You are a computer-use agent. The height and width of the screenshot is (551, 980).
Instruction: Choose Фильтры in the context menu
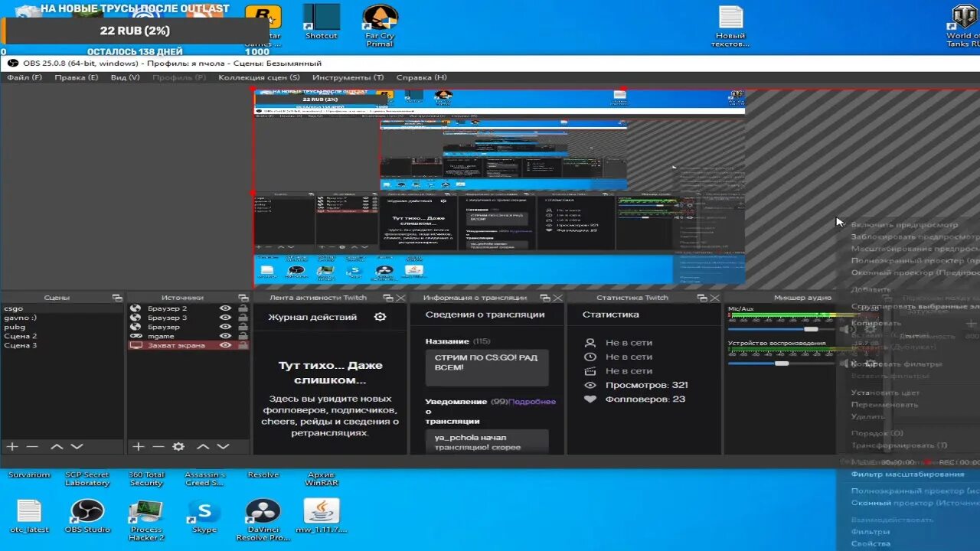[x=871, y=531]
